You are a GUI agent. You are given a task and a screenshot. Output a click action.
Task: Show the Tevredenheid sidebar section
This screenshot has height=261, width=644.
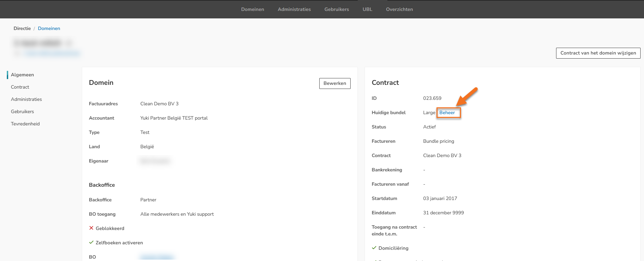pyautogui.click(x=25, y=124)
